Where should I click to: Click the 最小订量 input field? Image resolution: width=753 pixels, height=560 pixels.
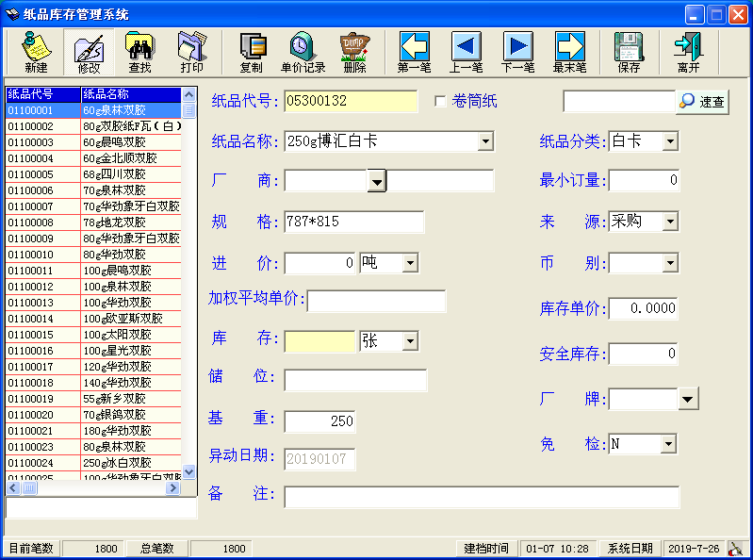tap(644, 181)
